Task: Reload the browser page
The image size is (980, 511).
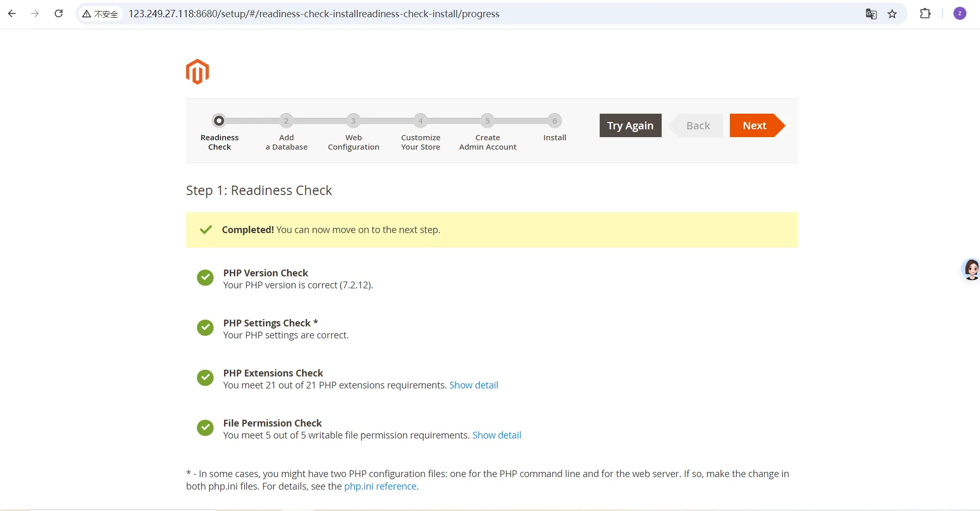Action: [x=59, y=14]
